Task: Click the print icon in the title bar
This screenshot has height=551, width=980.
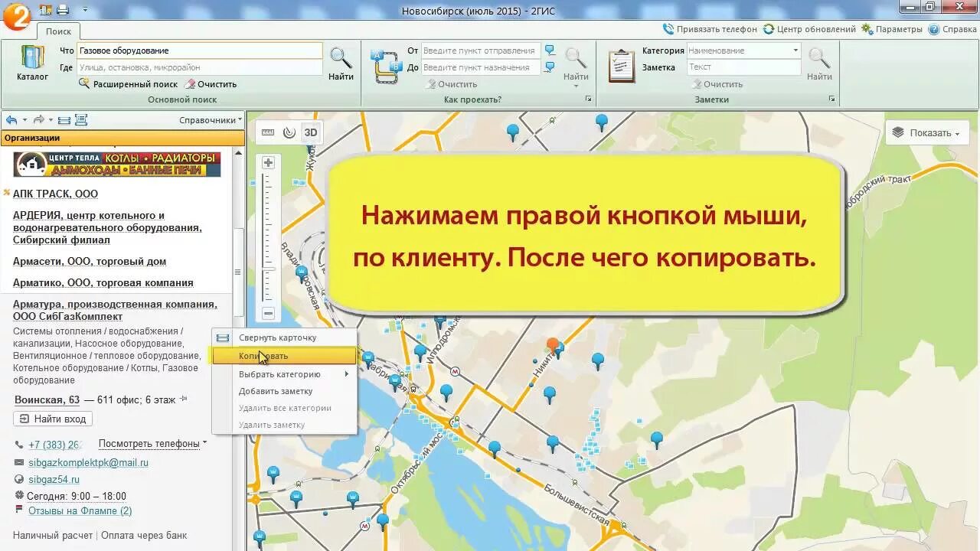Action: [63, 10]
